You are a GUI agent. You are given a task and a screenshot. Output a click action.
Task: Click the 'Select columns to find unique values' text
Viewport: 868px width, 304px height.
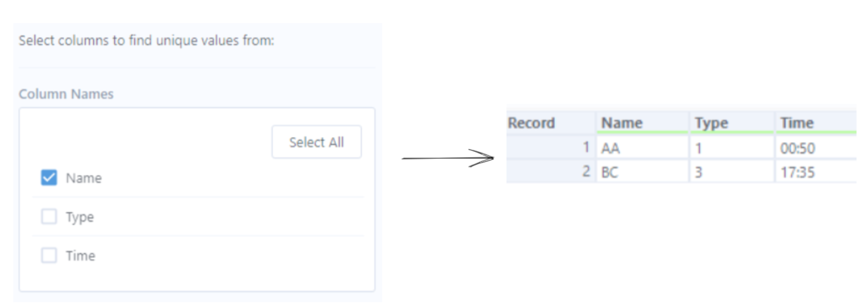tap(146, 40)
